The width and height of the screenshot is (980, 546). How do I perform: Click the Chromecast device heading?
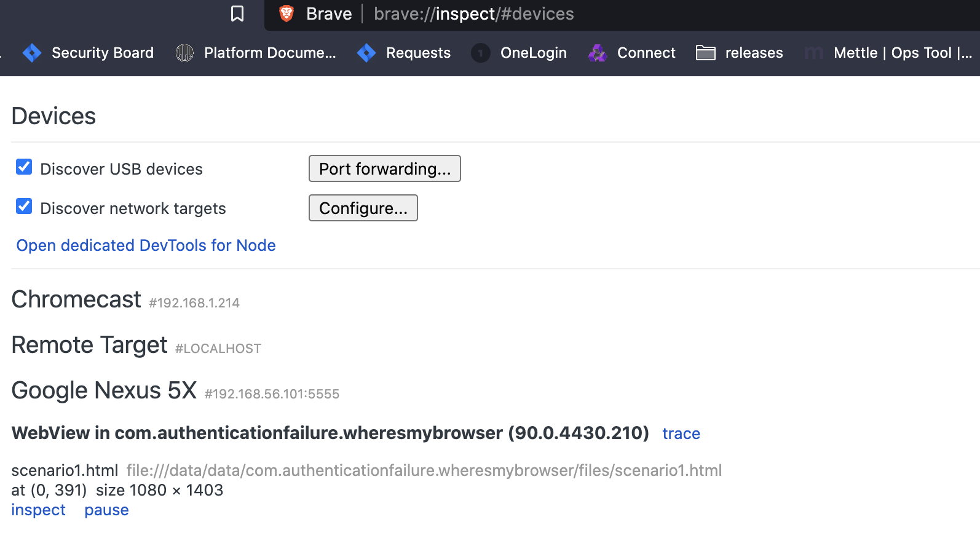point(76,299)
